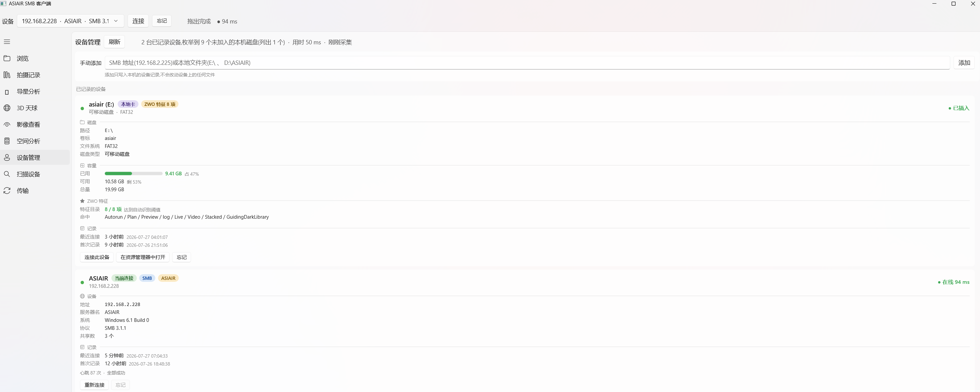Open the device selector dropdown 192.168.2.228
This screenshot has height=392, width=980.
point(70,21)
